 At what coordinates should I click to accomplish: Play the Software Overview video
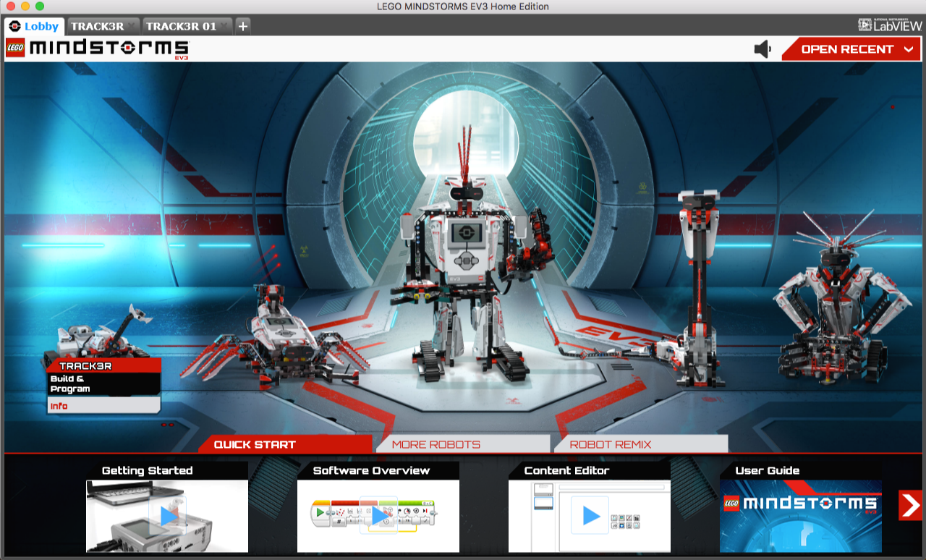point(378,517)
